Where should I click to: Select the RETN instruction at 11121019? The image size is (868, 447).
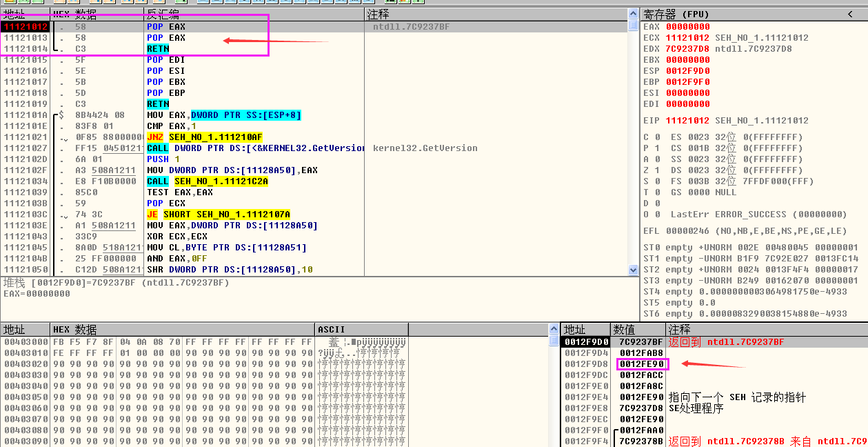point(158,104)
